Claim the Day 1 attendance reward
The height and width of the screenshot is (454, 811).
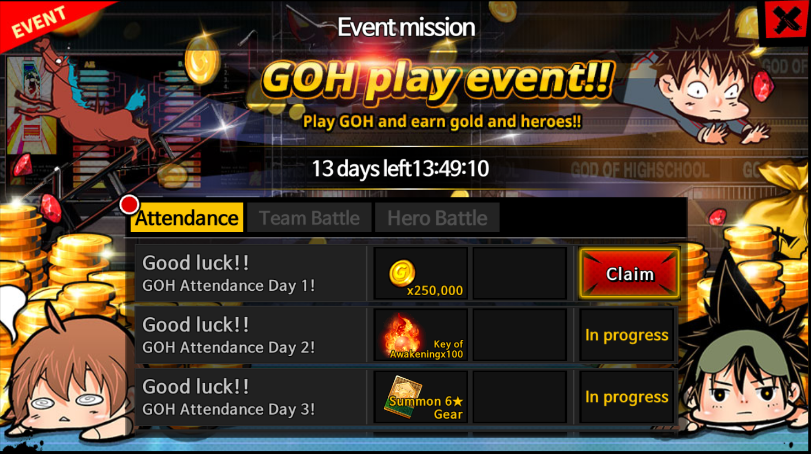pyautogui.click(x=629, y=274)
